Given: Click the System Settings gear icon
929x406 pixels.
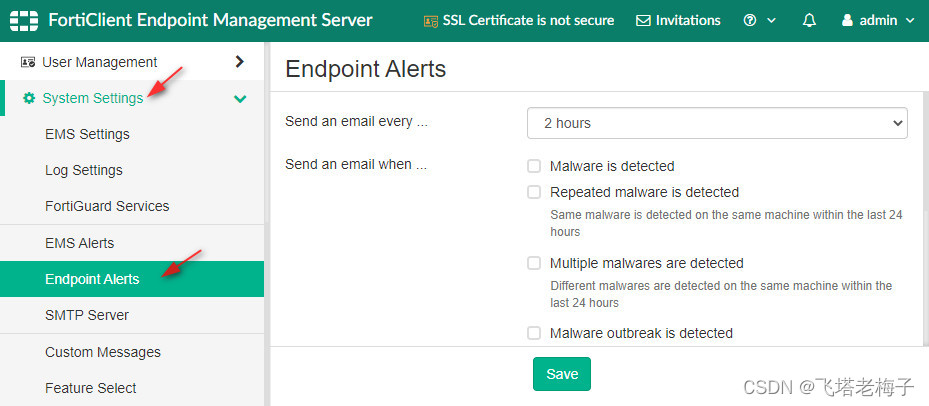Looking at the screenshot, I should coord(28,98).
